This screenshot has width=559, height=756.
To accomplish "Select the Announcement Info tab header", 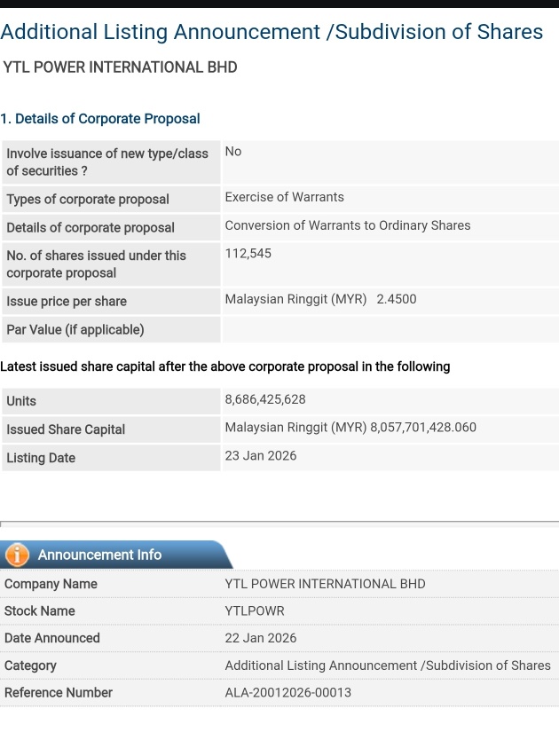I will click(x=115, y=555).
